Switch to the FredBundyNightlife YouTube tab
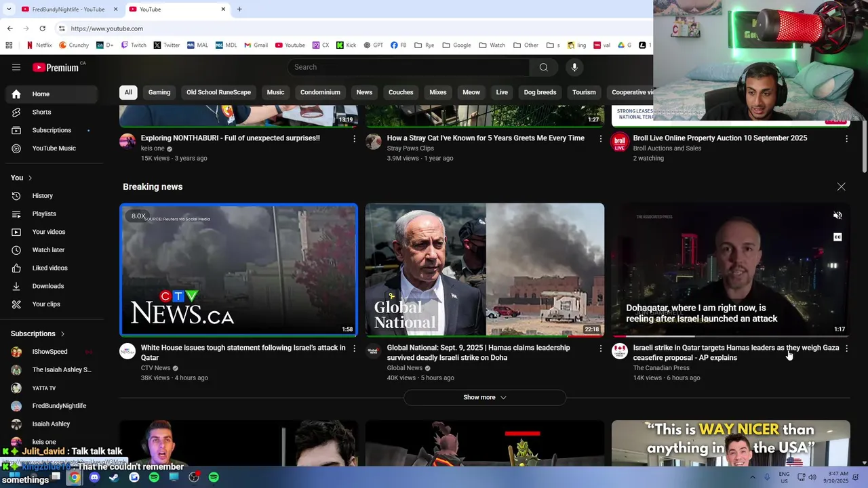868x488 pixels. (x=68, y=9)
